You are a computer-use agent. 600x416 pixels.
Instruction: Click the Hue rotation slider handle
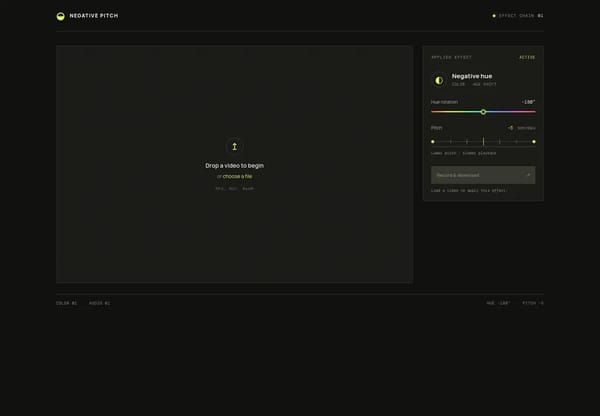point(483,112)
